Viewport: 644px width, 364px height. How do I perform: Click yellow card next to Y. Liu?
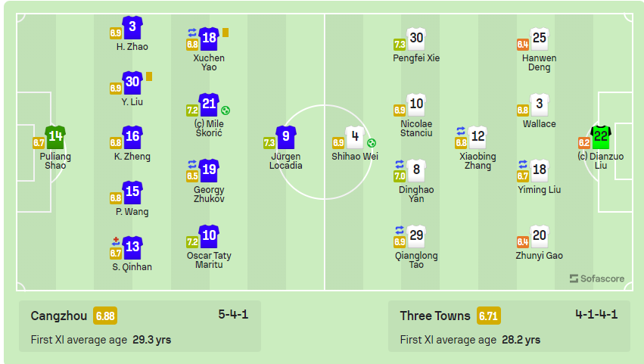149,76
